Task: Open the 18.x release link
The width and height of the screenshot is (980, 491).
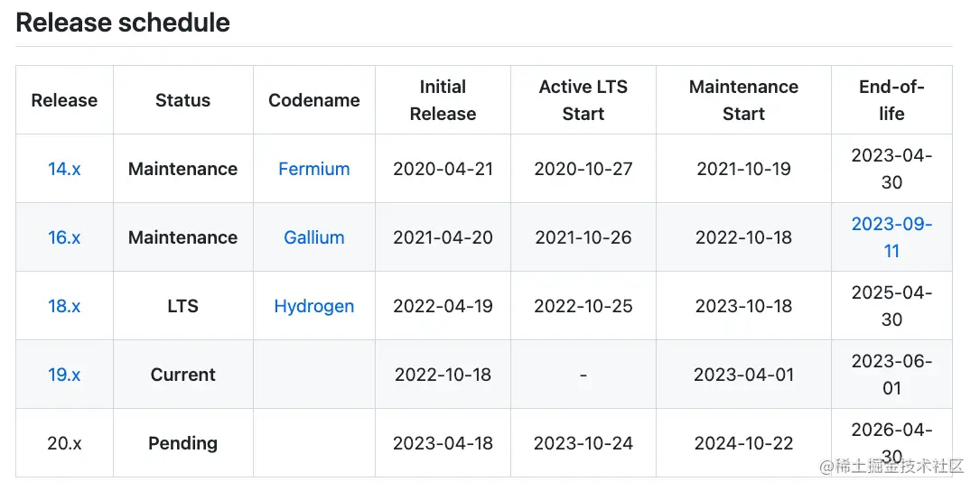Action: pyautogui.click(x=64, y=306)
